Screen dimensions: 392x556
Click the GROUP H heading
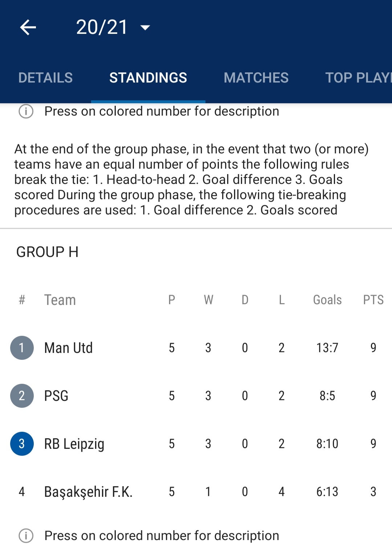pos(47,252)
